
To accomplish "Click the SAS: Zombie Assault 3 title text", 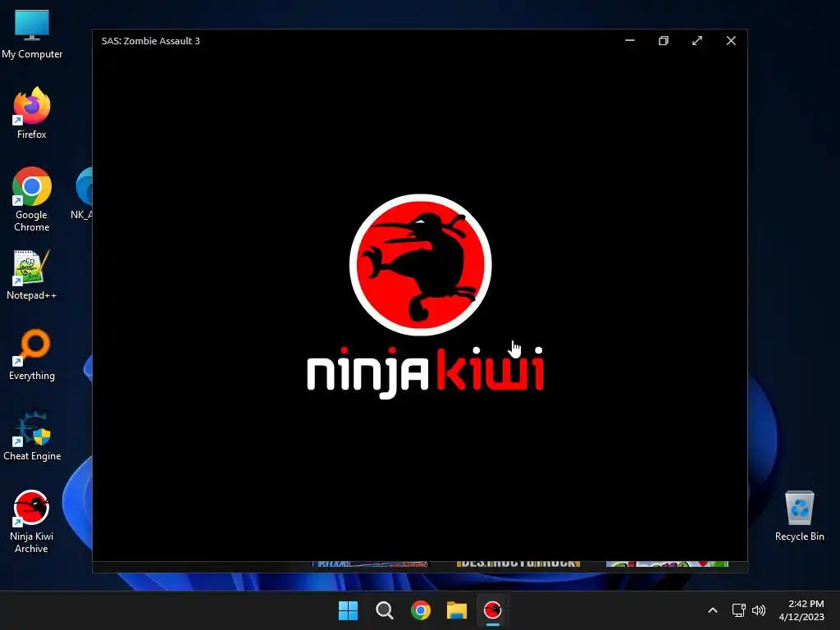I will coord(151,41).
